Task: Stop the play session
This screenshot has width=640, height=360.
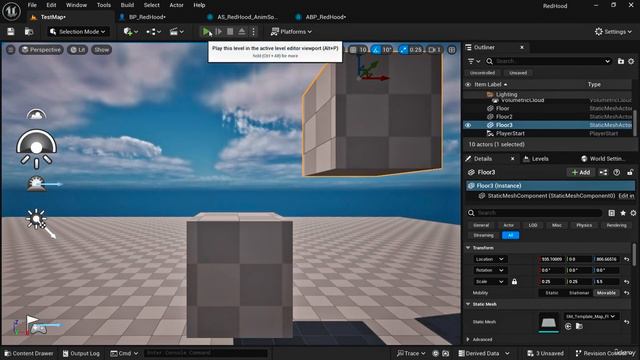Action: [230, 31]
